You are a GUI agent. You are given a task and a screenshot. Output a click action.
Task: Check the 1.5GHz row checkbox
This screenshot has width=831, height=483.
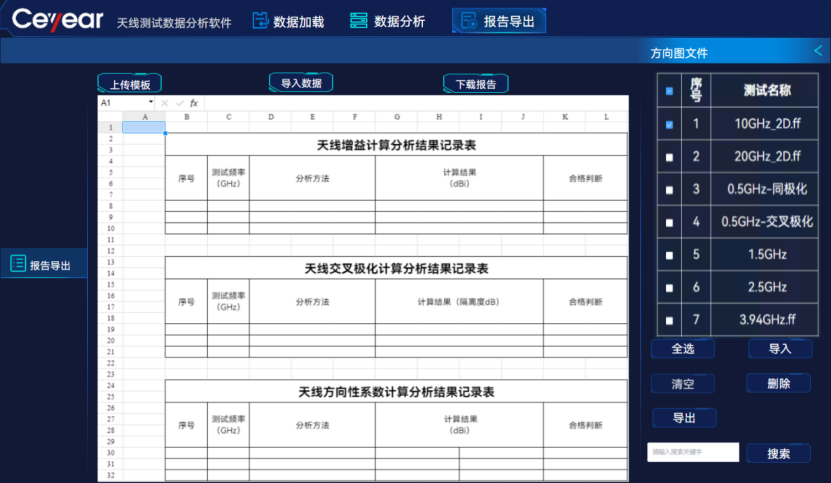tap(669, 256)
